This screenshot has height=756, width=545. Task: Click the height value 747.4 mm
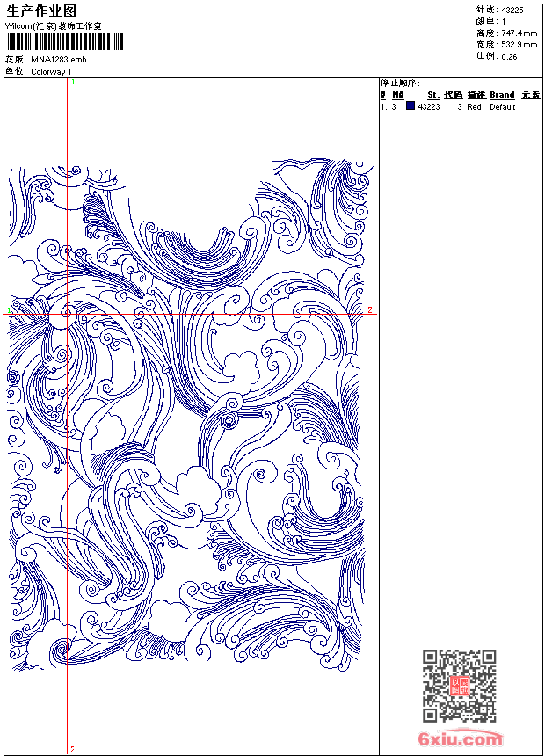tap(518, 33)
